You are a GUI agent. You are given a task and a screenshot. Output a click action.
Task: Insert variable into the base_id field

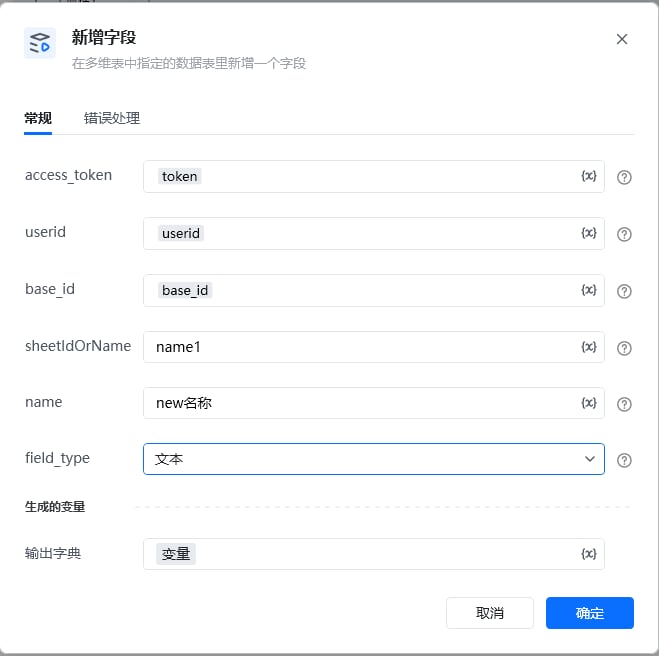(589, 290)
